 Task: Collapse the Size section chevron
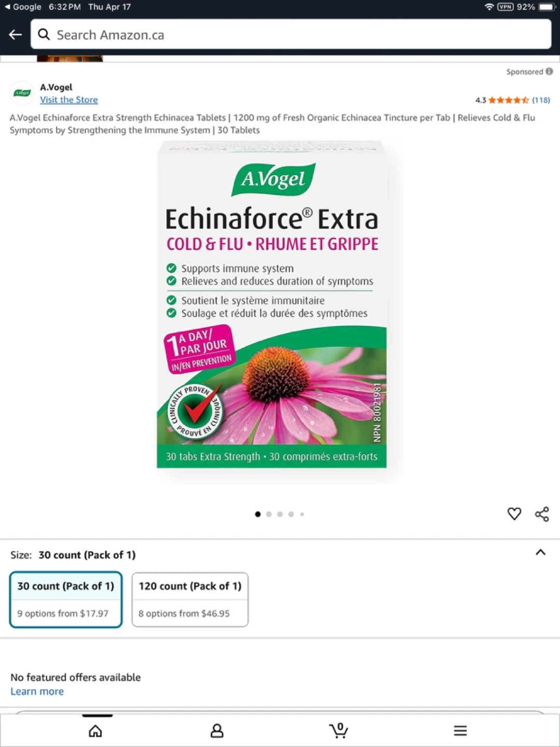(x=540, y=552)
